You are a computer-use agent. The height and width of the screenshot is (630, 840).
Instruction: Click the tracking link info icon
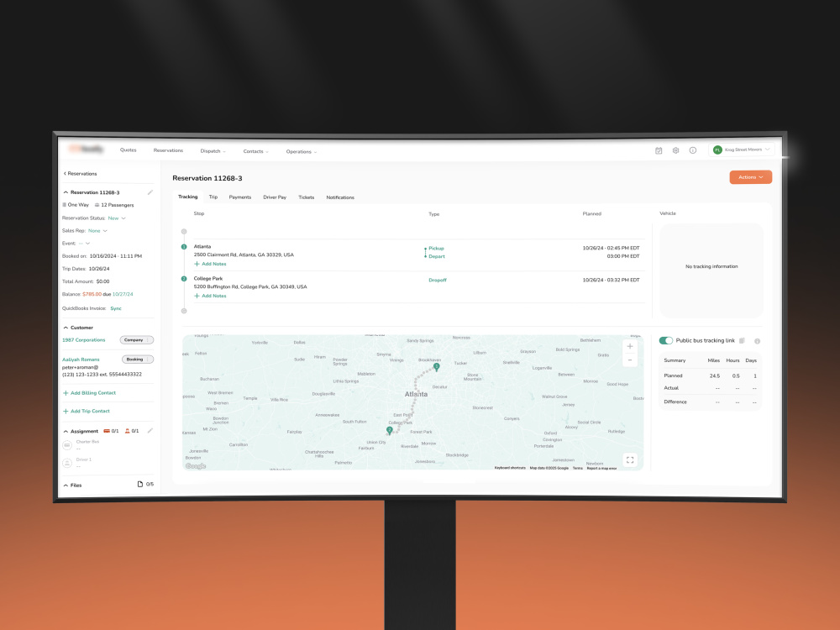click(x=757, y=341)
